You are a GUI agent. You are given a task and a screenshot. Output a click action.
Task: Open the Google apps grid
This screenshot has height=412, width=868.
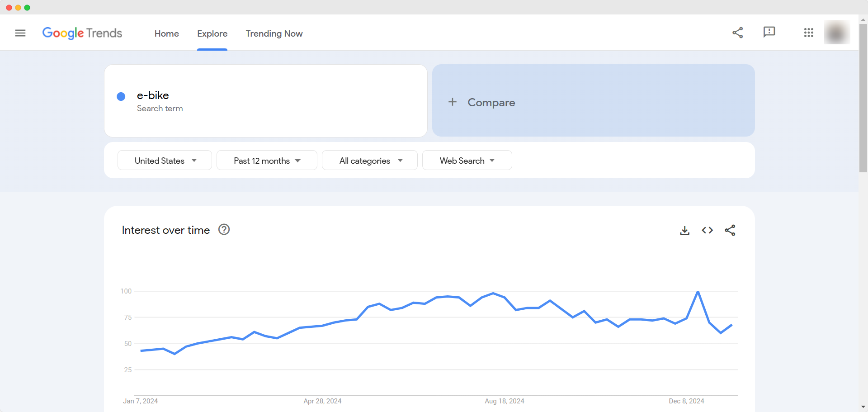pos(809,33)
